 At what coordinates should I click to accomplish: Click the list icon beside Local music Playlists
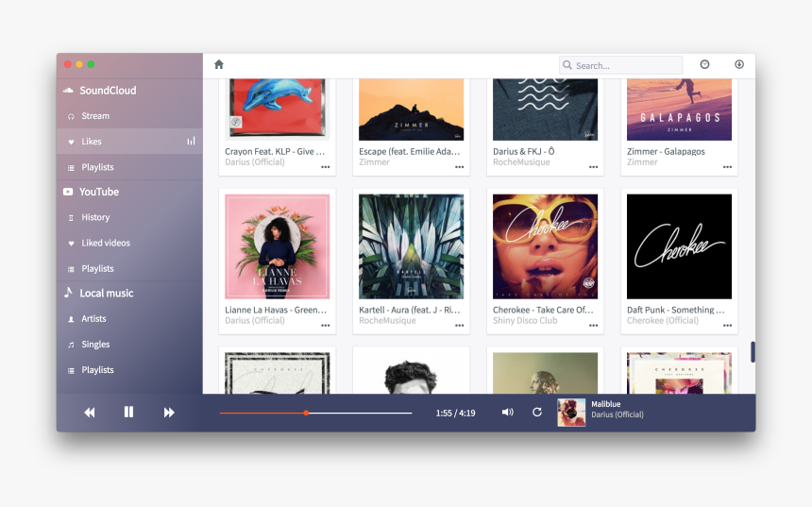tap(71, 371)
